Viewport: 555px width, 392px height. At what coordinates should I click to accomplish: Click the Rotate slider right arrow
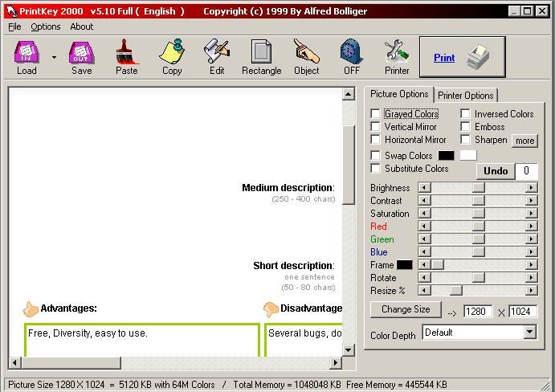[x=531, y=278]
